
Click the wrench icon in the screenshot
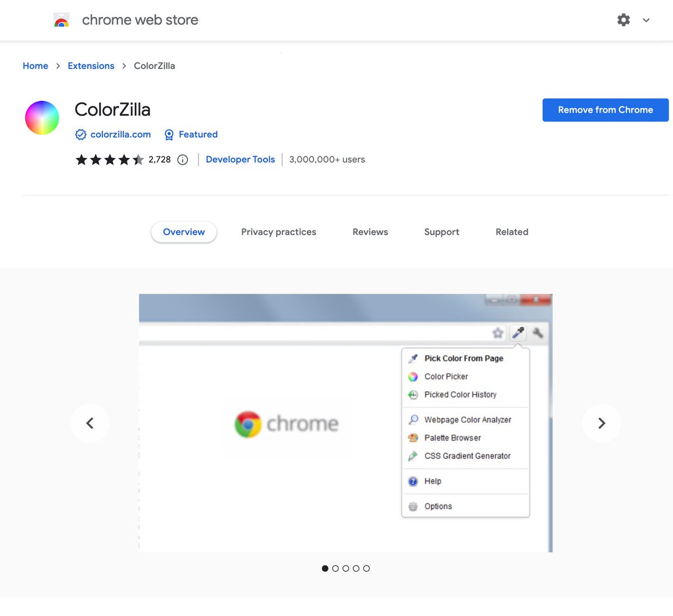537,333
